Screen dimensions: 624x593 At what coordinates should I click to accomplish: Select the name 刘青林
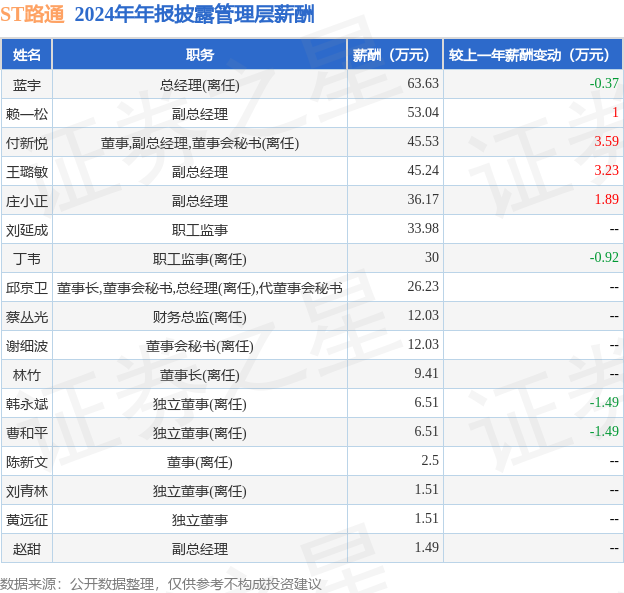click(27, 492)
